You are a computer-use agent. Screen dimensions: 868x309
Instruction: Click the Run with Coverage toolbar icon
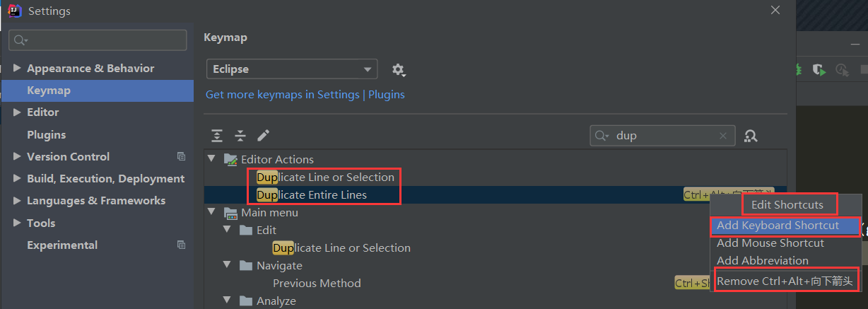tap(819, 69)
